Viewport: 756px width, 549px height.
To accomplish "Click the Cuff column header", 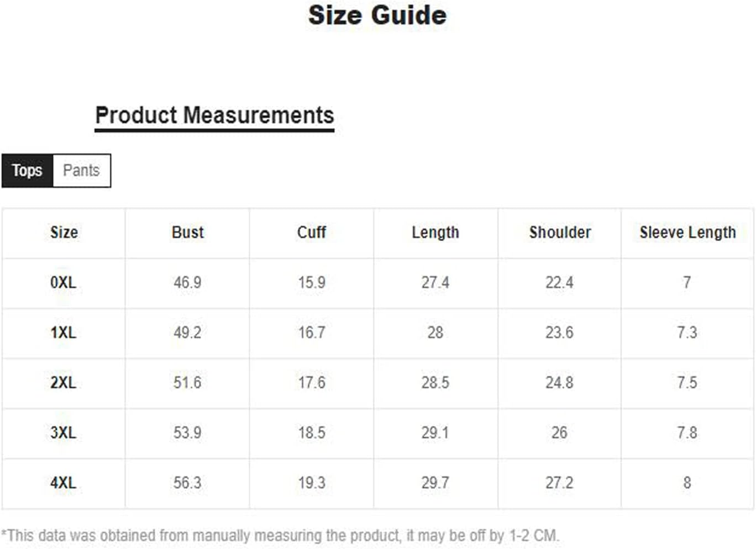I will [312, 233].
